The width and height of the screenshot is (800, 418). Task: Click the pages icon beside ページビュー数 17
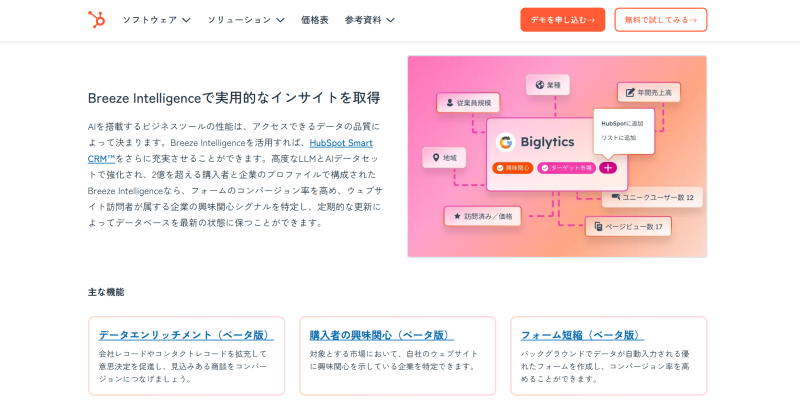[x=598, y=227]
